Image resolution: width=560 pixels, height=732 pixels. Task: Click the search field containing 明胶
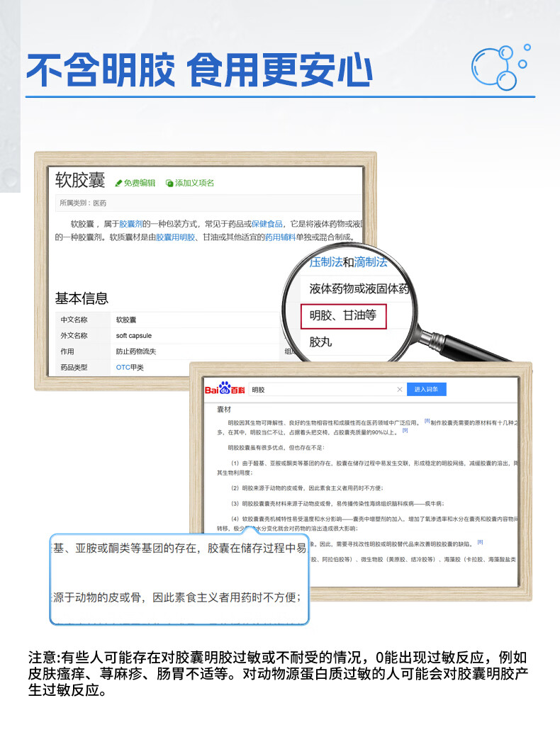point(327,389)
